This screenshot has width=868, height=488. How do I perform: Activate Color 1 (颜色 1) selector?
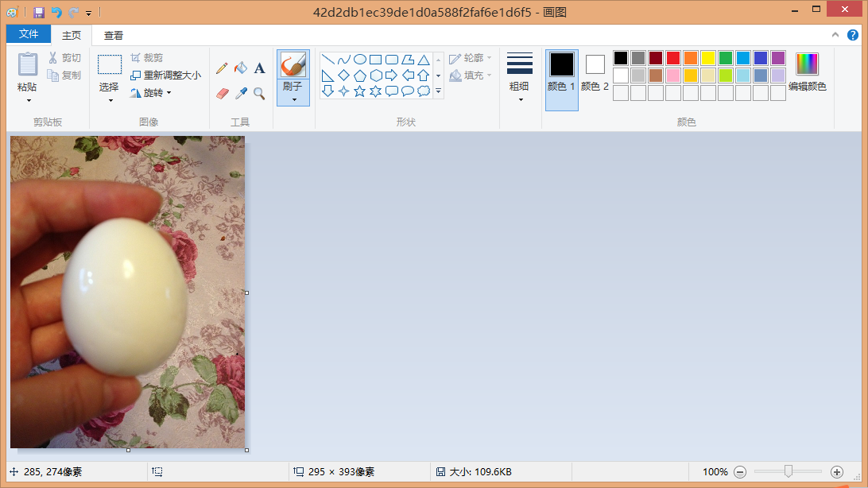[x=562, y=79]
